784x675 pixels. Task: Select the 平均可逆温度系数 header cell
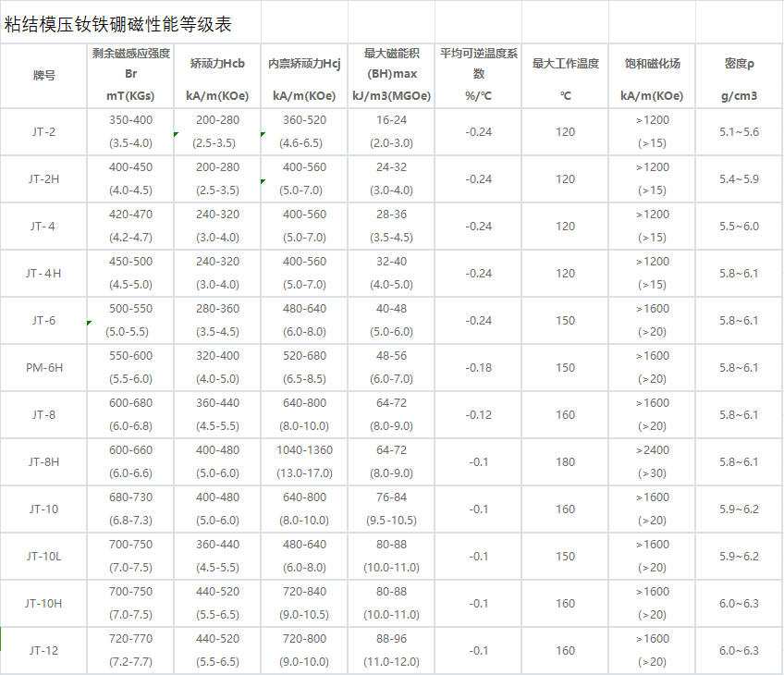click(479, 76)
